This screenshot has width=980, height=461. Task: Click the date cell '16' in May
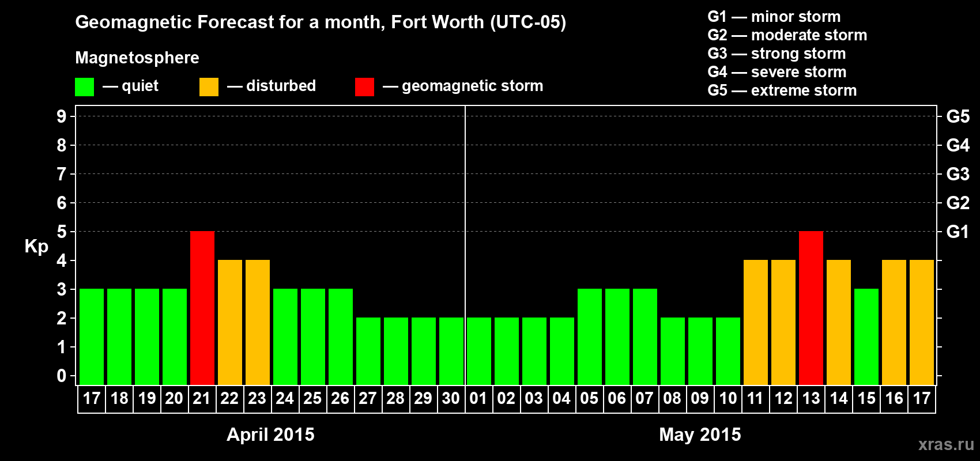point(894,399)
